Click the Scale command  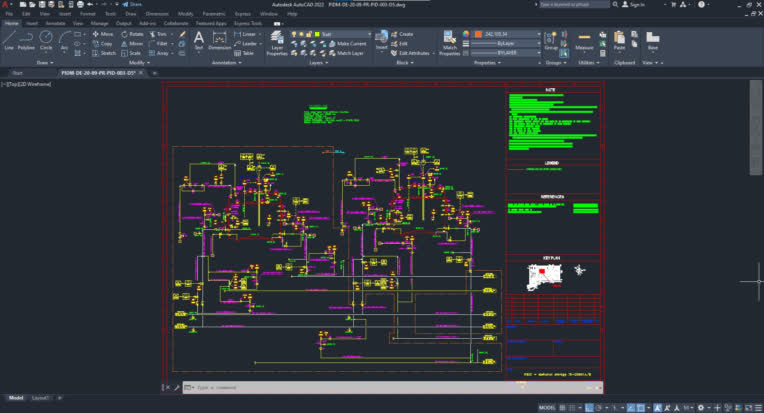click(x=131, y=53)
